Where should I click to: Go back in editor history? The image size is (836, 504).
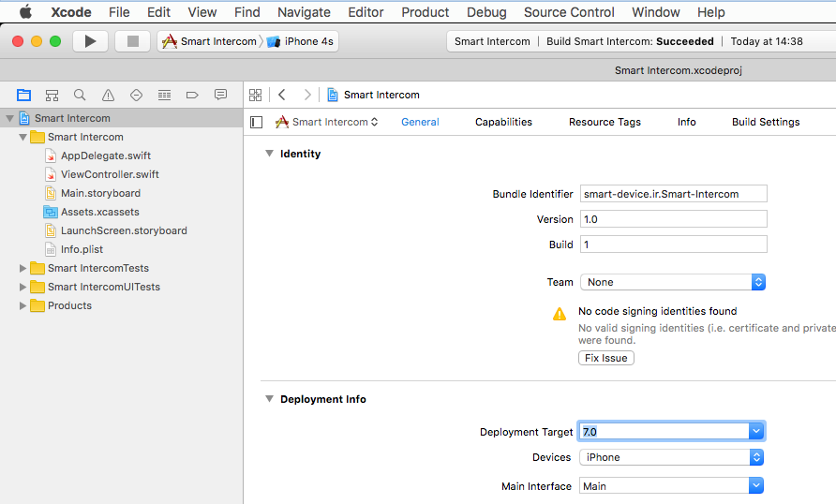[282, 95]
